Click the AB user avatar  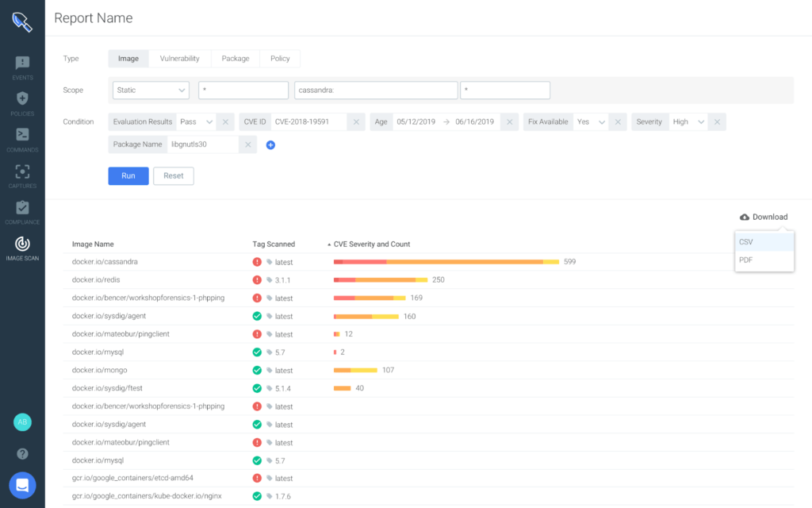tap(22, 422)
